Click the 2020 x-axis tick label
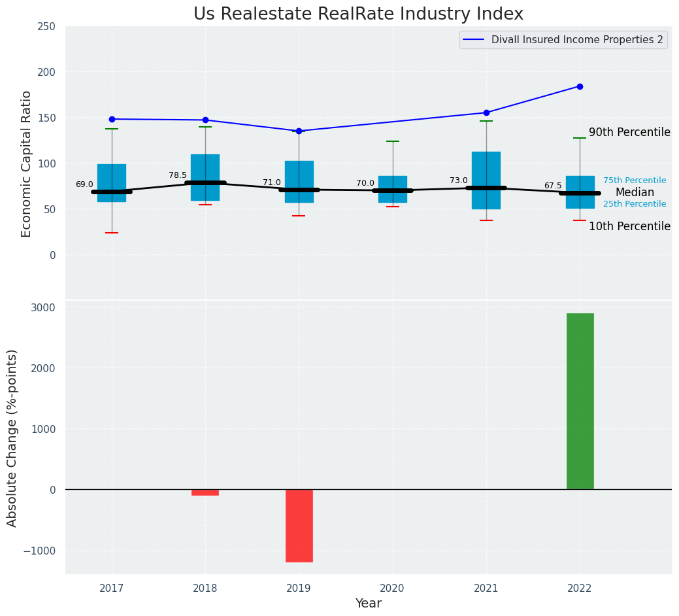Screen dimensions: 679x616 (393, 589)
